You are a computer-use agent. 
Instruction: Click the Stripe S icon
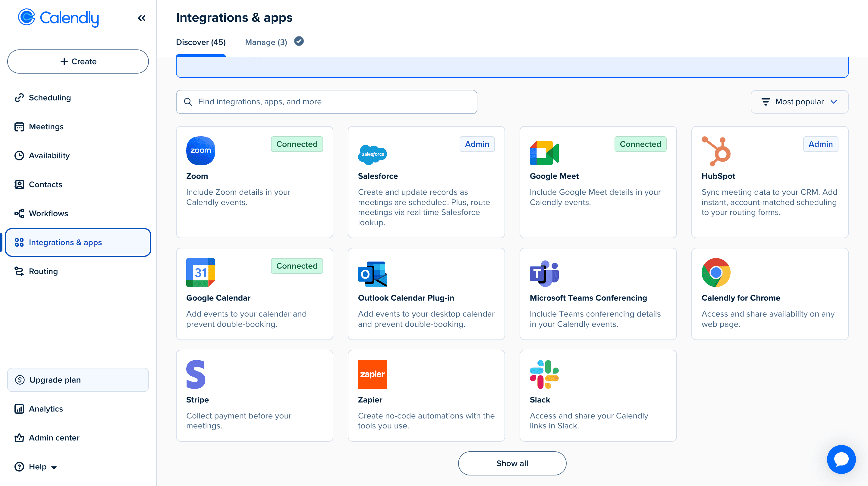[196, 374]
